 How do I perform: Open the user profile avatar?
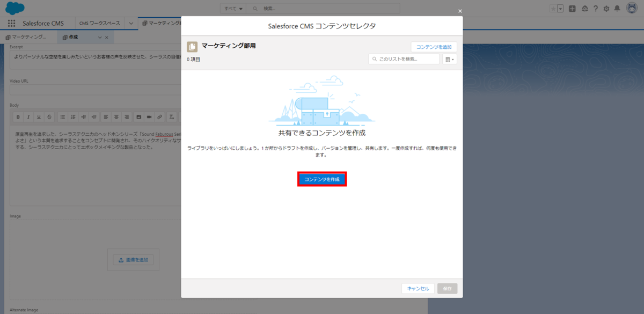tap(631, 9)
